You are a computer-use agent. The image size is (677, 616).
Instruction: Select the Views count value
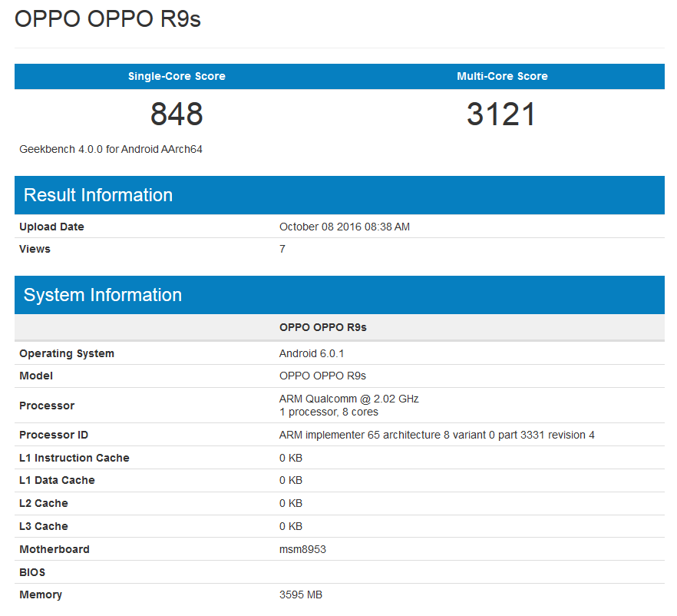tap(281, 249)
